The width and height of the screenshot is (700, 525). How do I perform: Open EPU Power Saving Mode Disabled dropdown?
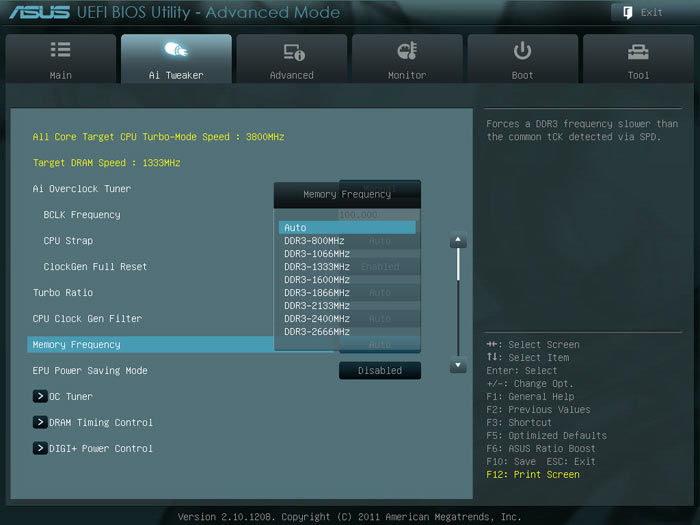379,371
